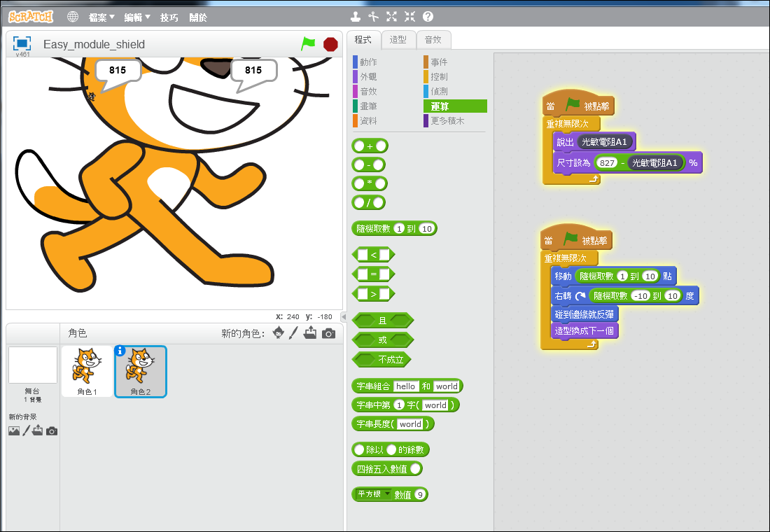Click the less-than comparison block
770x532 pixels.
tap(373, 255)
